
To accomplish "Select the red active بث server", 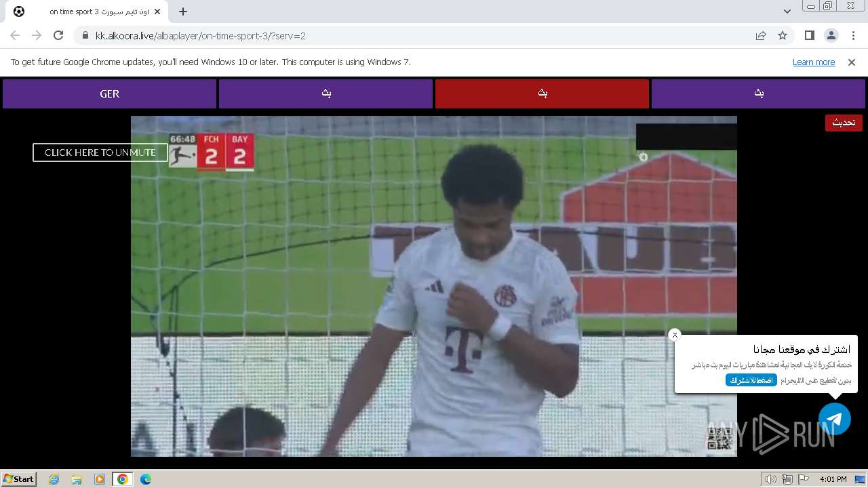I will click(542, 94).
